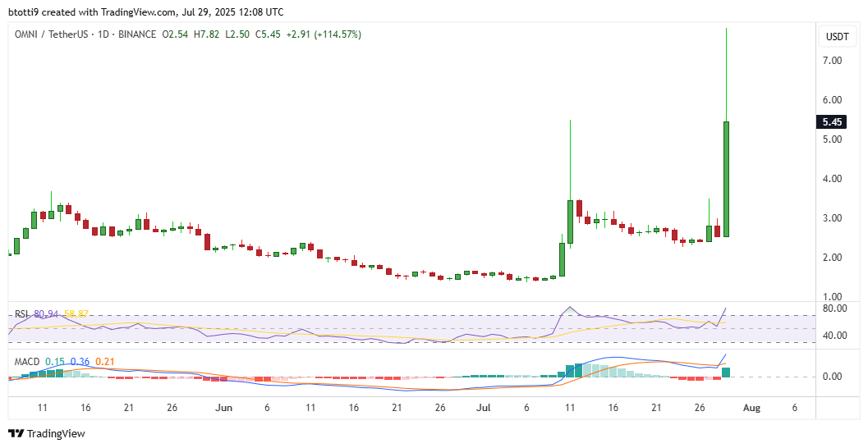Click the blue MACD value 0.36
Image resolution: width=868 pixels, height=448 pixels.
(x=80, y=361)
